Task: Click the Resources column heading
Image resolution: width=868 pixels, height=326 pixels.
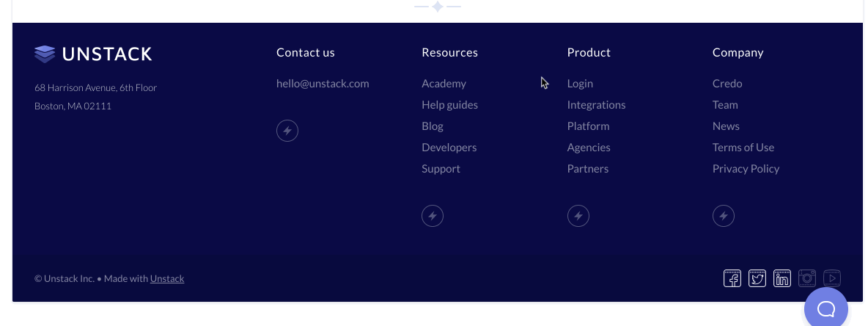Action: (449, 53)
